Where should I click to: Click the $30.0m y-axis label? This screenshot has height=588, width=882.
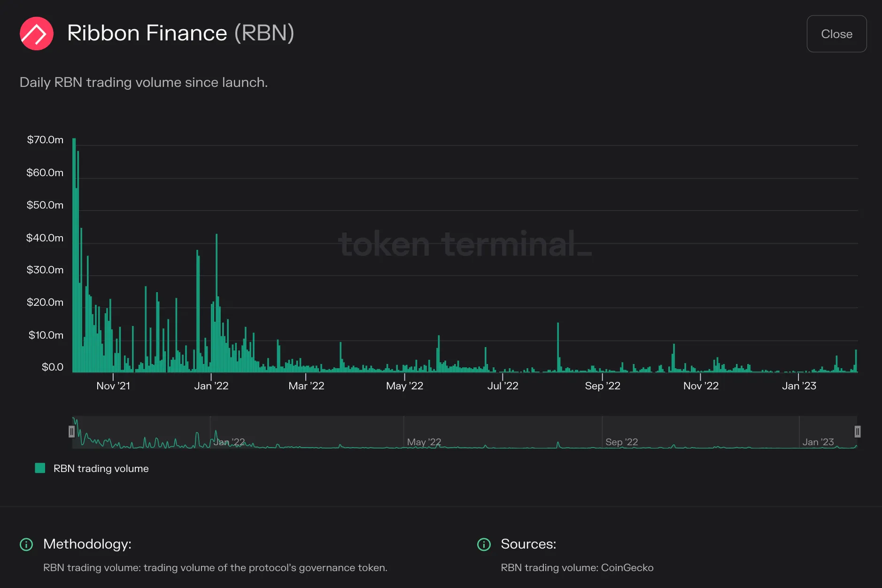tap(45, 270)
